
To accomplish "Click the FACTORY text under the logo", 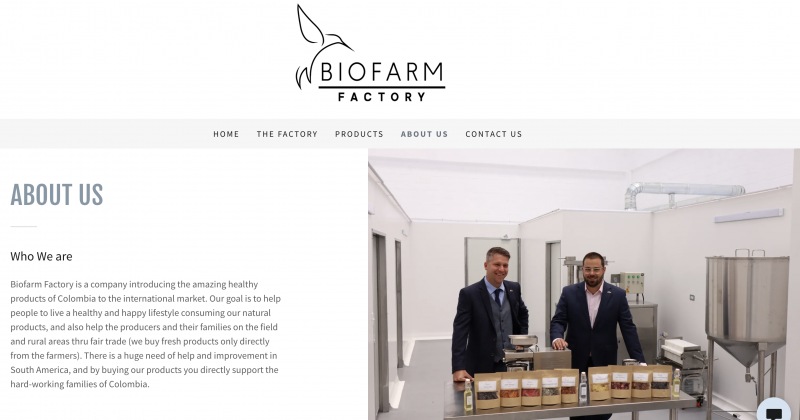I will pos(382,96).
